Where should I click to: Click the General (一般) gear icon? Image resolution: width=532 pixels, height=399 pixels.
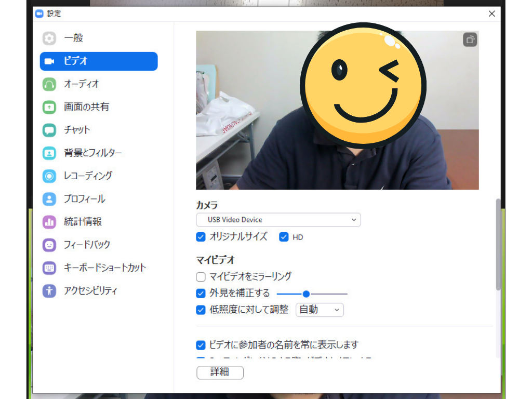tap(49, 38)
